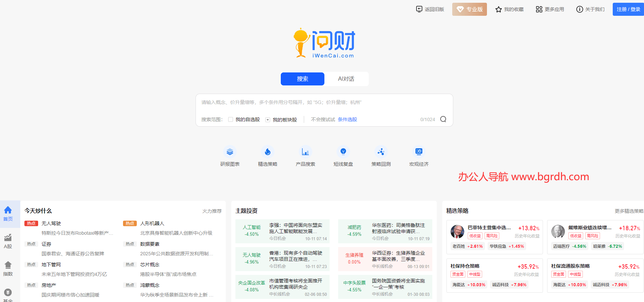Open the 社保持仓策略 card title

(465, 266)
